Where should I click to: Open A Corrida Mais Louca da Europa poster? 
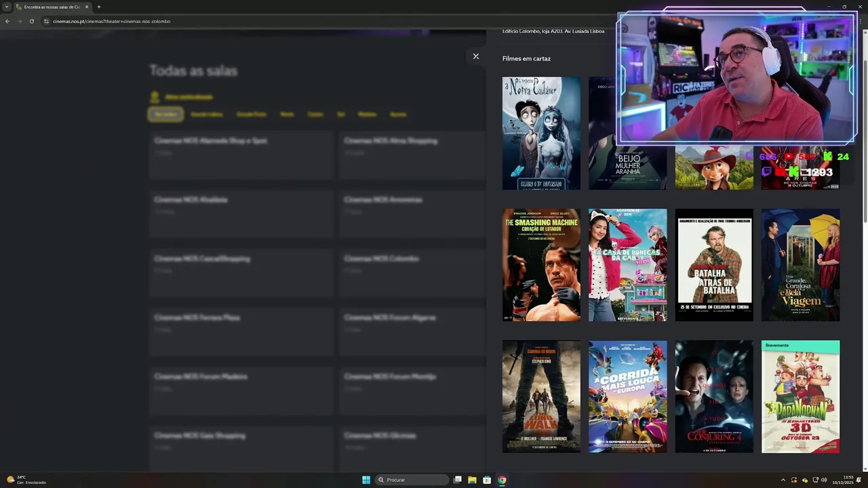tap(628, 396)
